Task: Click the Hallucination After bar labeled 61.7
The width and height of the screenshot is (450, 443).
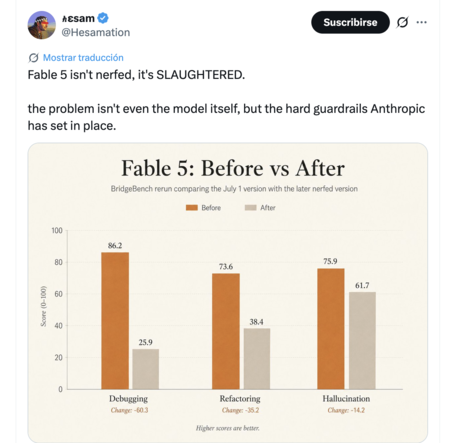Action: [362, 340]
